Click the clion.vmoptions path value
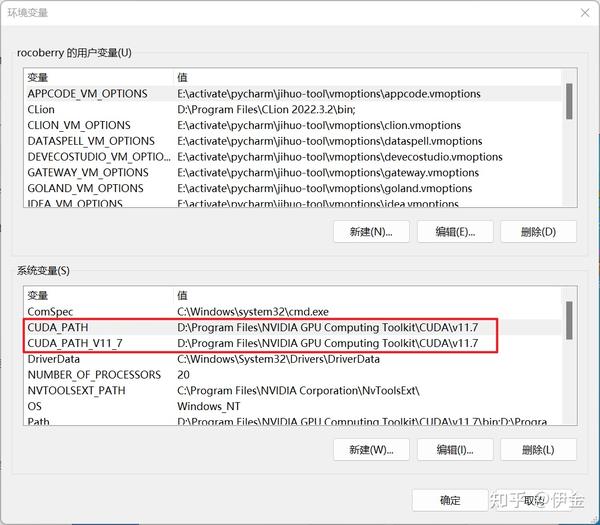The height and width of the screenshot is (525, 600). [x=319, y=126]
